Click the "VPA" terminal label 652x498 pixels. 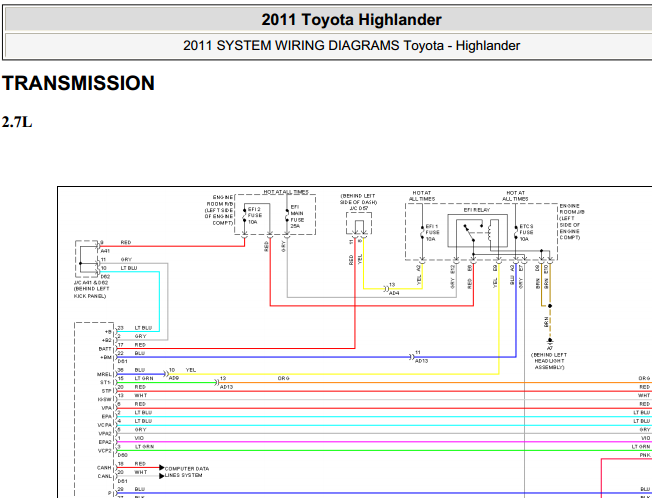pos(106,408)
